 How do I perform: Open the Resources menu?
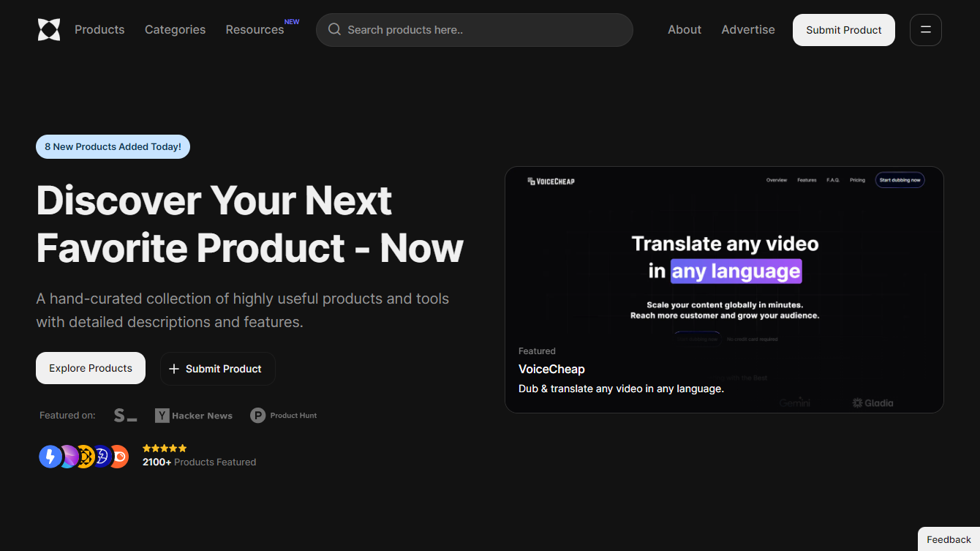click(255, 29)
